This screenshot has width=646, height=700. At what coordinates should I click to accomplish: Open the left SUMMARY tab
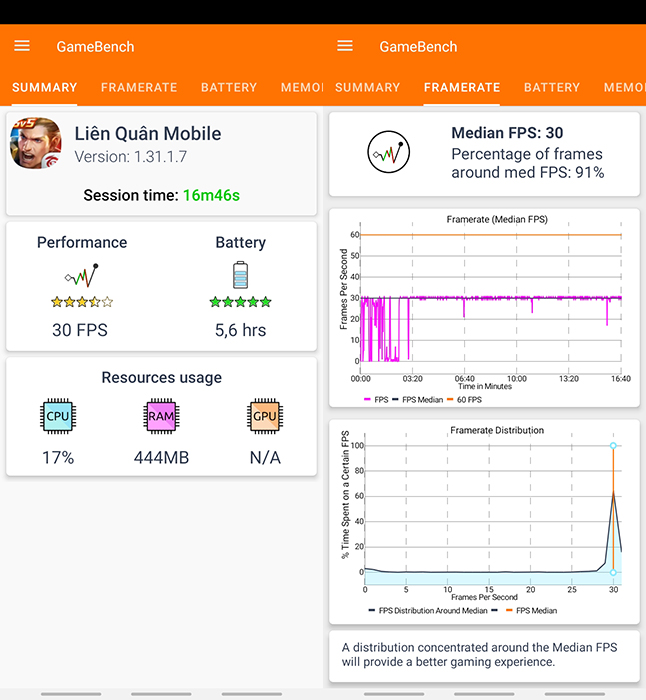click(x=44, y=88)
